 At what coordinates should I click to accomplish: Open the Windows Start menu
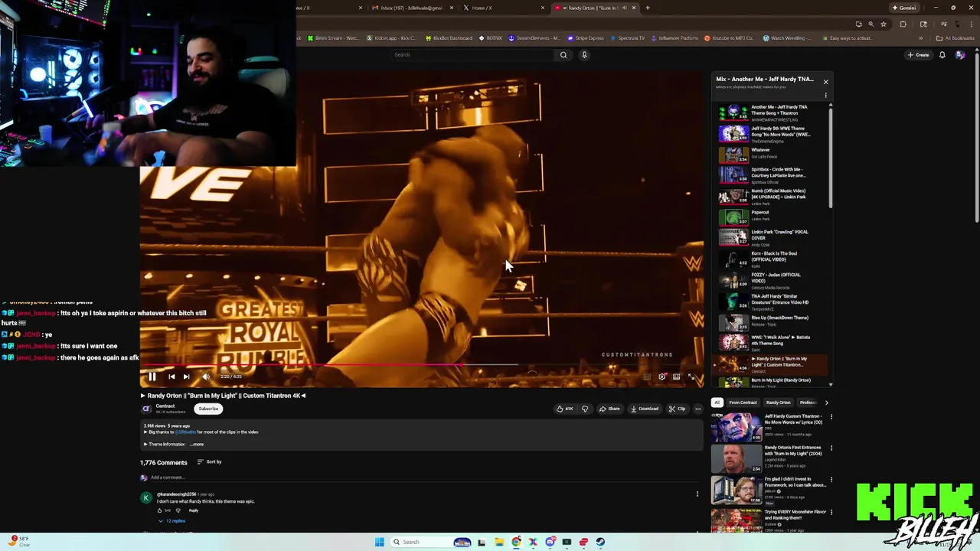[x=379, y=542]
